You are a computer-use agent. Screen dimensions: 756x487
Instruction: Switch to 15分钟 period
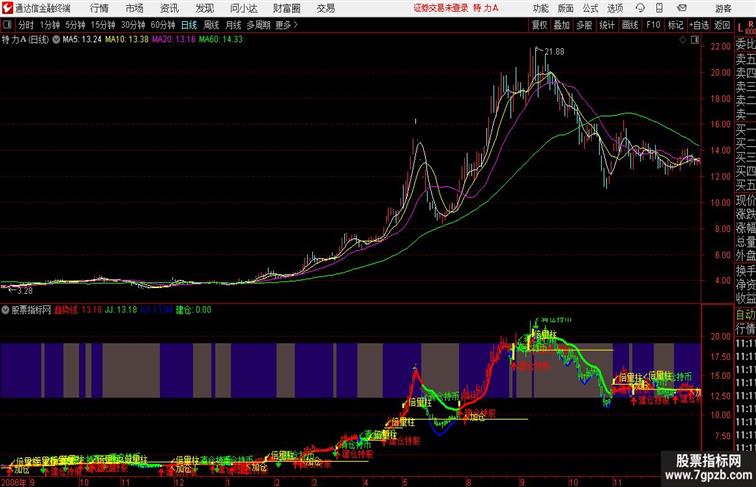pyautogui.click(x=103, y=25)
